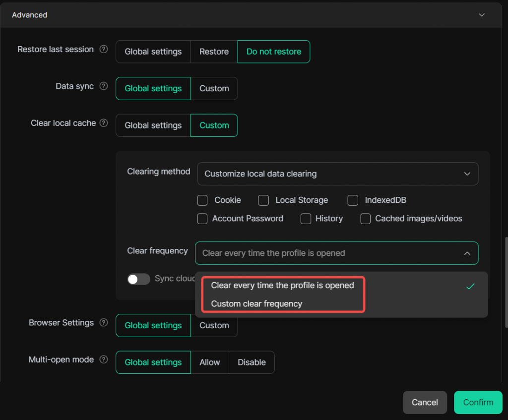Toggle the Sync cloud switch

tap(138, 279)
